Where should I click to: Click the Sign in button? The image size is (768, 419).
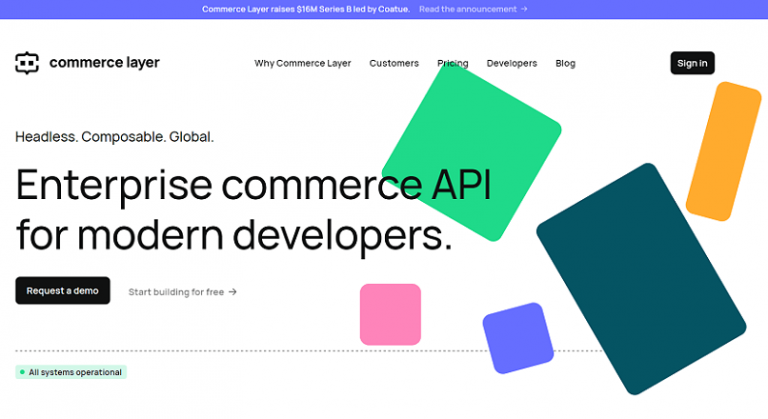point(692,63)
